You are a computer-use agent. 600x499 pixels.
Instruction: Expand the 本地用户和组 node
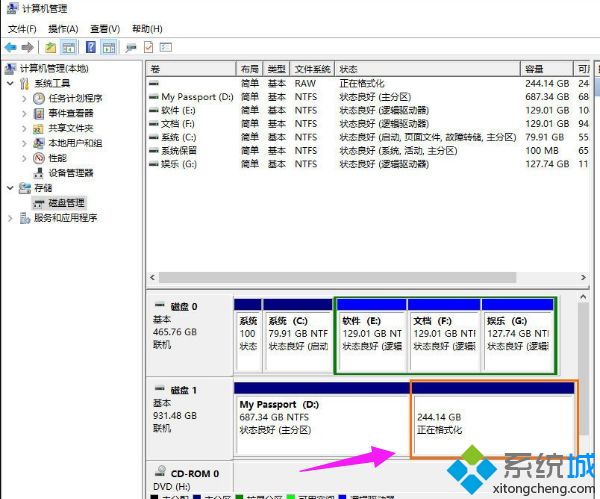[x=24, y=143]
